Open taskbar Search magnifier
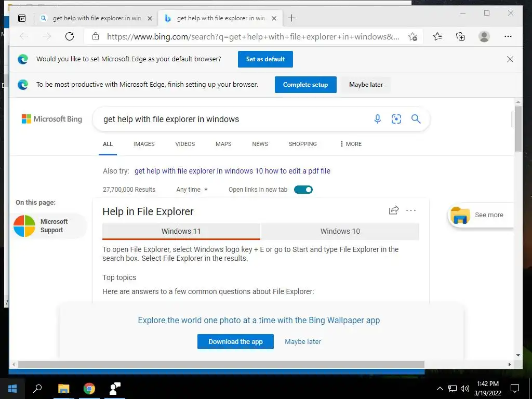This screenshot has height=399, width=532. (x=37, y=389)
